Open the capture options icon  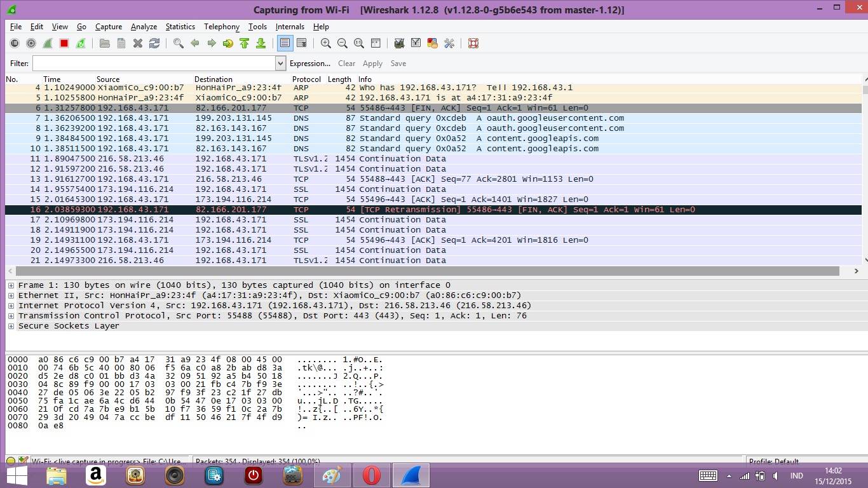(x=31, y=43)
